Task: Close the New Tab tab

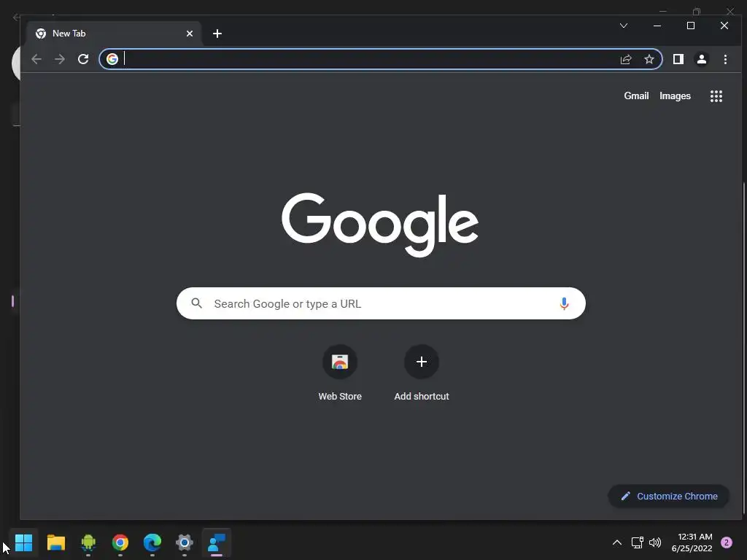Action: pyautogui.click(x=190, y=34)
